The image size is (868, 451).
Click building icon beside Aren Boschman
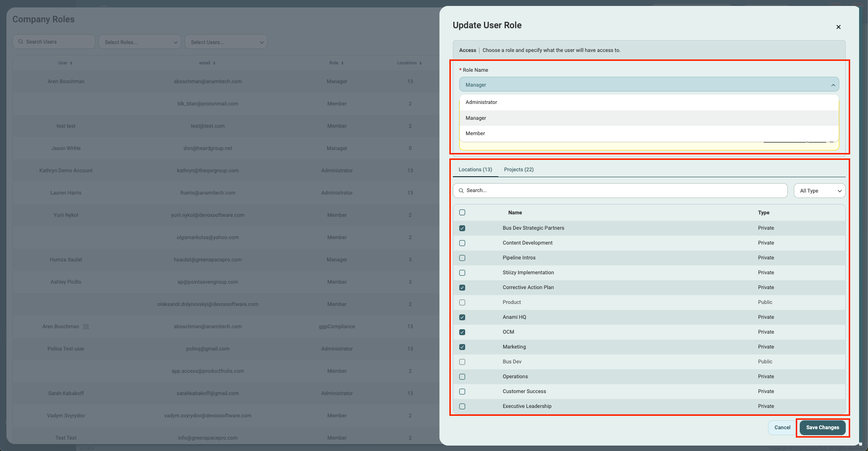click(x=86, y=327)
